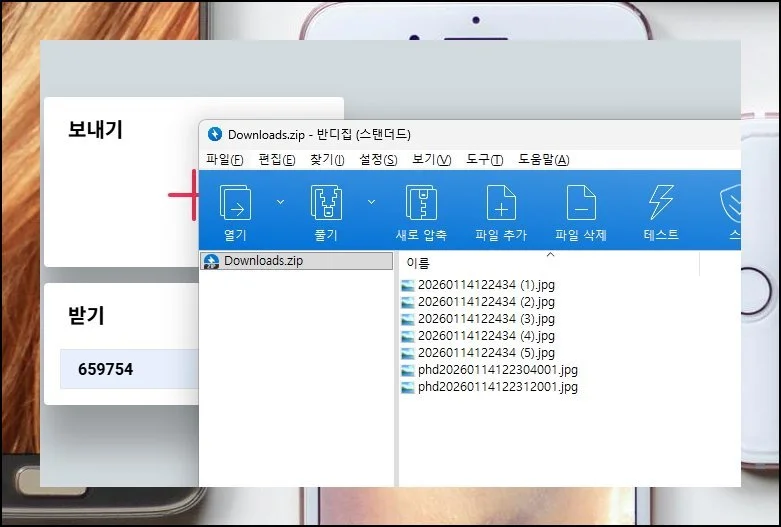
Task: Click the Delete File (파일 삭제) icon
Action: (x=581, y=204)
